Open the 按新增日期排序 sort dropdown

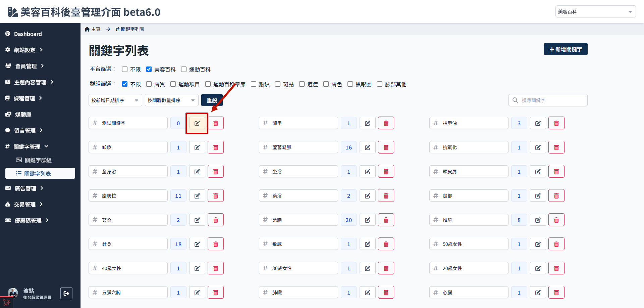(115, 100)
